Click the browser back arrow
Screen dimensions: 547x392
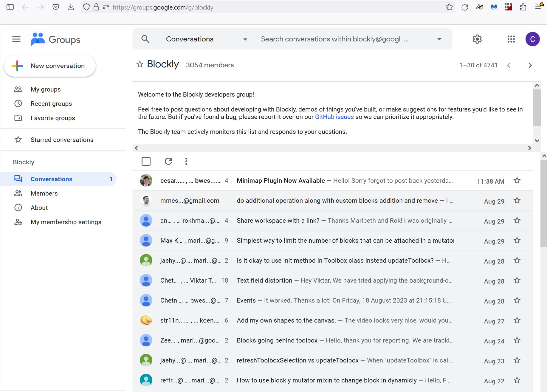click(x=26, y=7)
